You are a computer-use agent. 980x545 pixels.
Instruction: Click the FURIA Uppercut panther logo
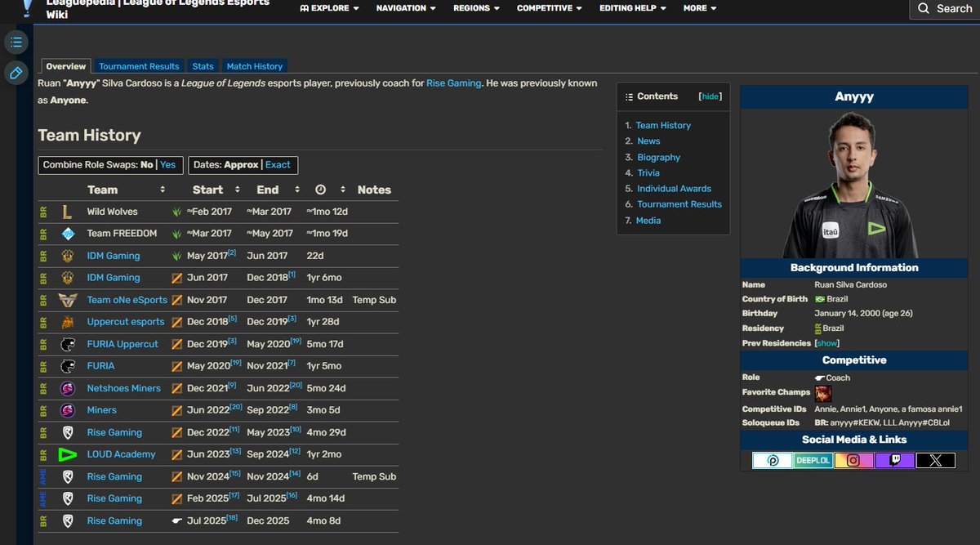68,344
